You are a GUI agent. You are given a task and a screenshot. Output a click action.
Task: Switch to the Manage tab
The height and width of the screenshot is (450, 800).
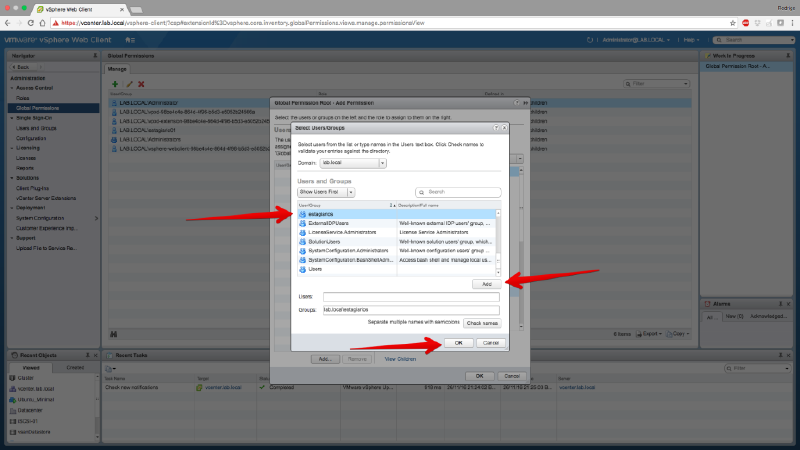click(x=117, y=69)
